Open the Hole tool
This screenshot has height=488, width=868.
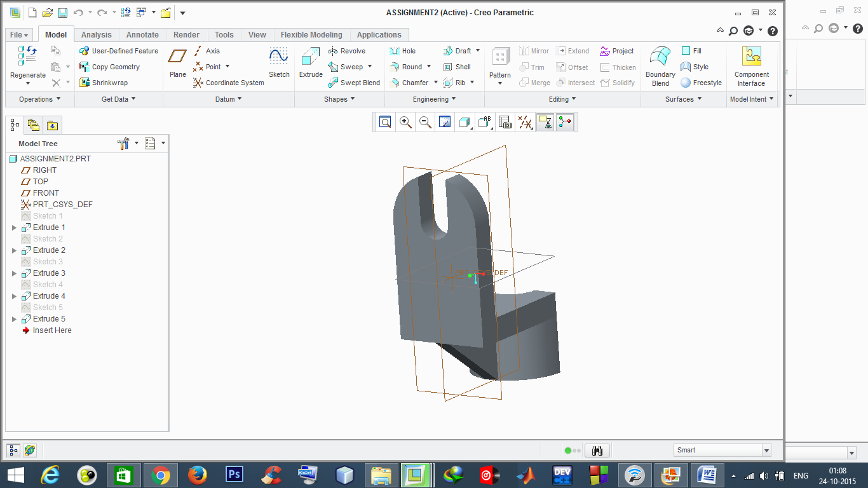click(403, 51)
